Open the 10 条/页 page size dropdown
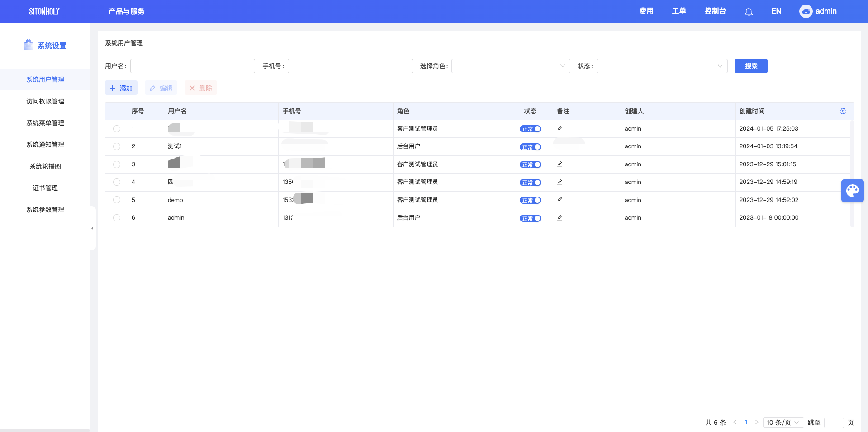Viewport: 868px width, 432px height. [x=783, y=423]
